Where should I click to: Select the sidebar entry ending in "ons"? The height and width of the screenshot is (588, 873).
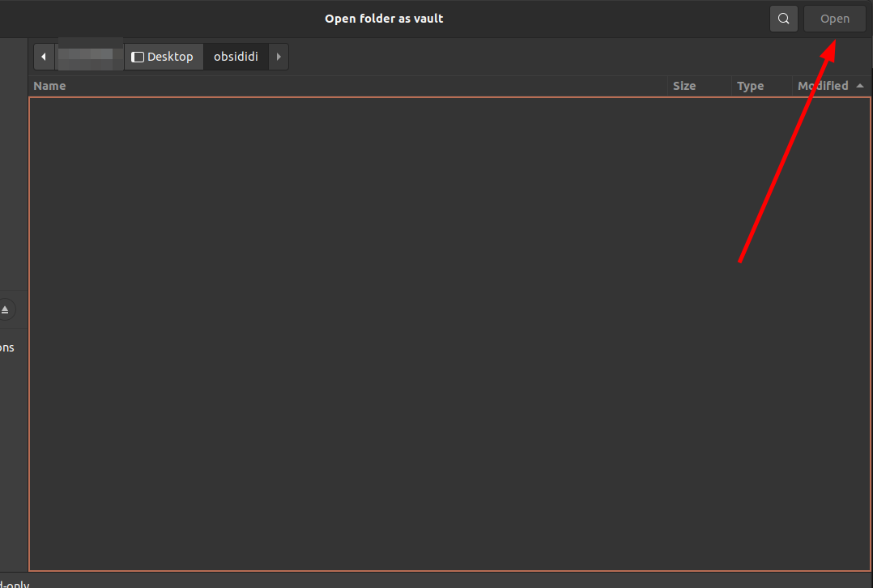6,347
